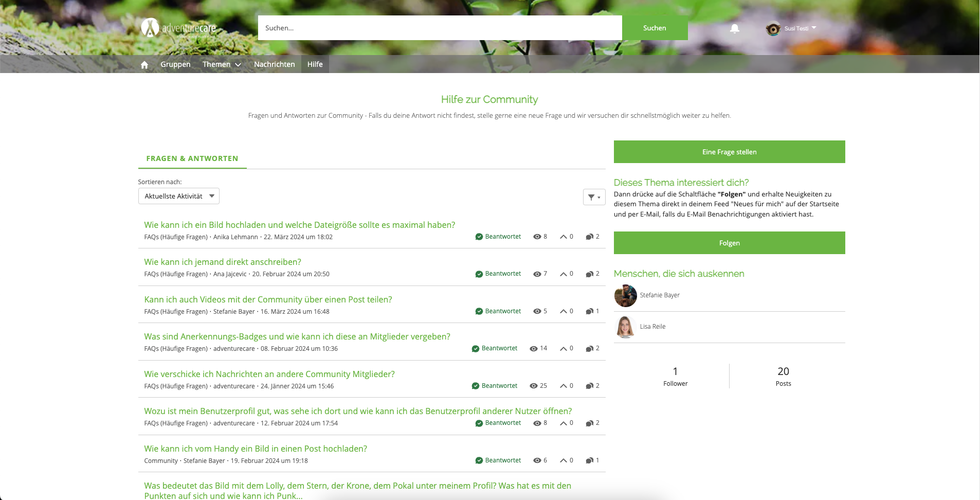Open question 'Wie kann ich jemand direkt anschreiben?'
Image resolution: width=980 pixels, height=500 pixels.
[x=223, y=262]
